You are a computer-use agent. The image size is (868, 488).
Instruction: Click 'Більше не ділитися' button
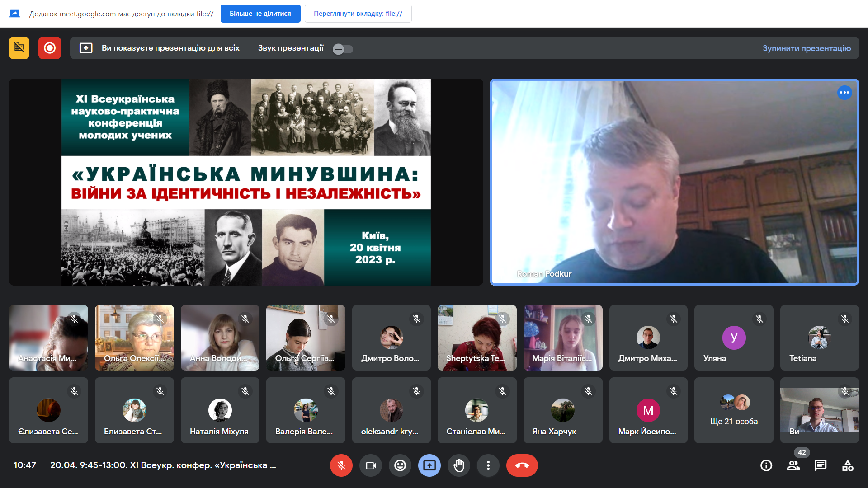click(260, 14)
